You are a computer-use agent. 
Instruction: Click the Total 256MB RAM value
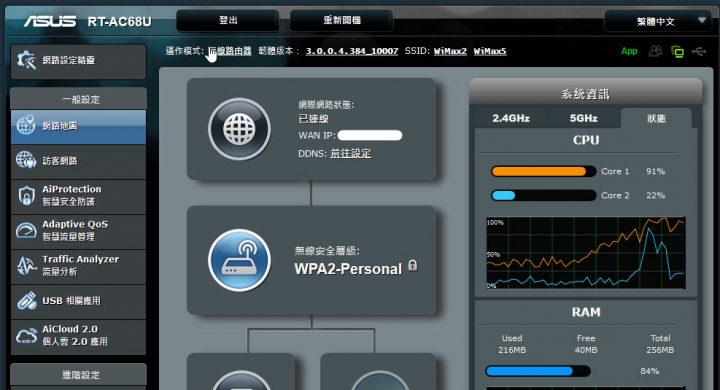[x=660, y=350]
